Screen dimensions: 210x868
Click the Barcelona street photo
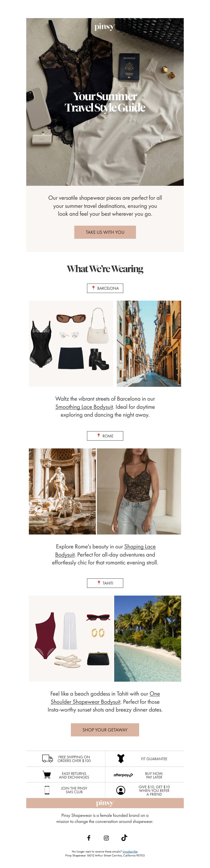(x=149, y=343)
